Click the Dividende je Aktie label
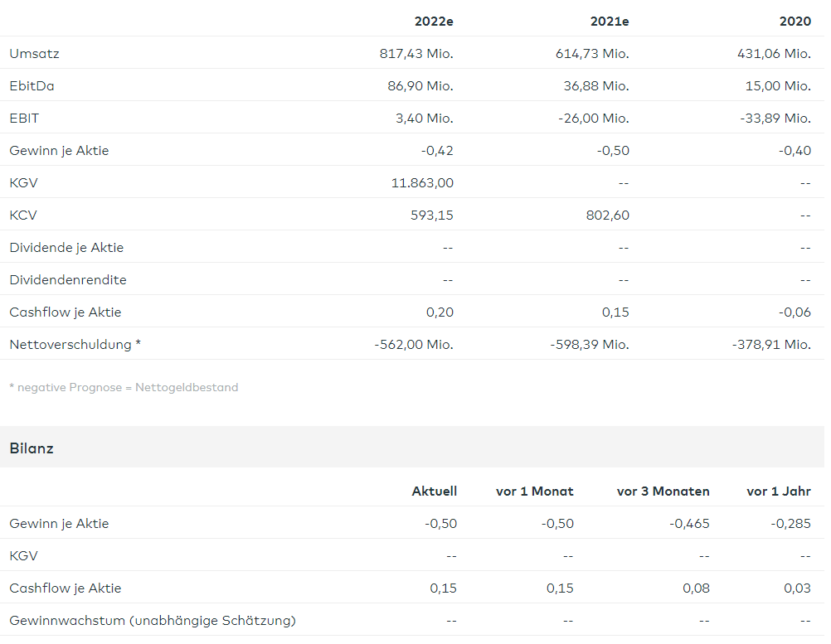This screenshot has width=831, height=644. click(66, 248)
